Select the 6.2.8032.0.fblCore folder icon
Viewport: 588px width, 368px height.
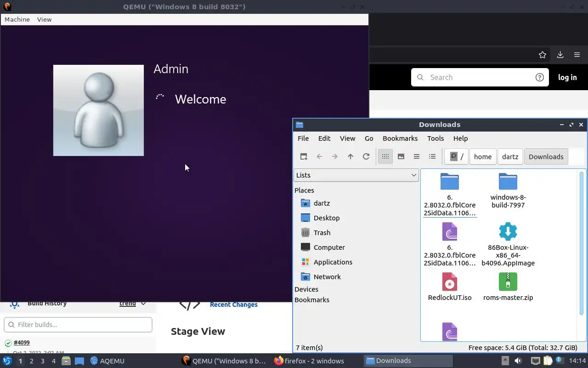click(450, 182)
